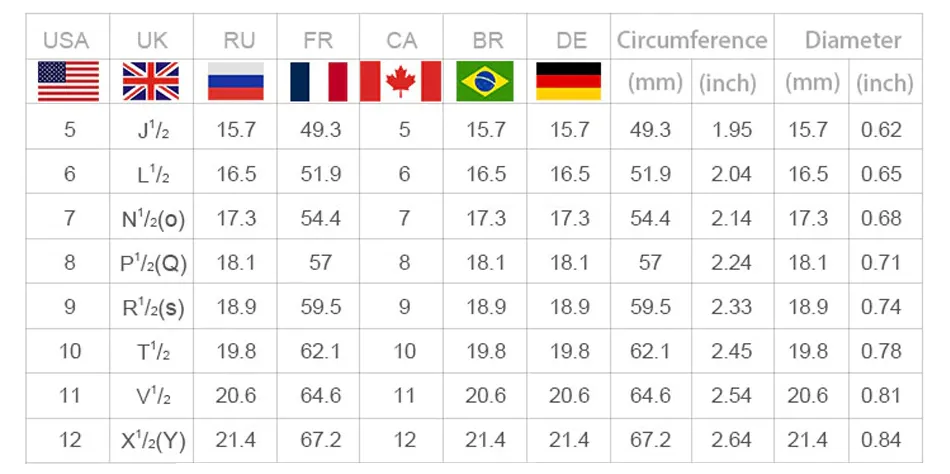
Task: Select the Circumference column header
Action: pyautogui.click(x=692, y=40)
